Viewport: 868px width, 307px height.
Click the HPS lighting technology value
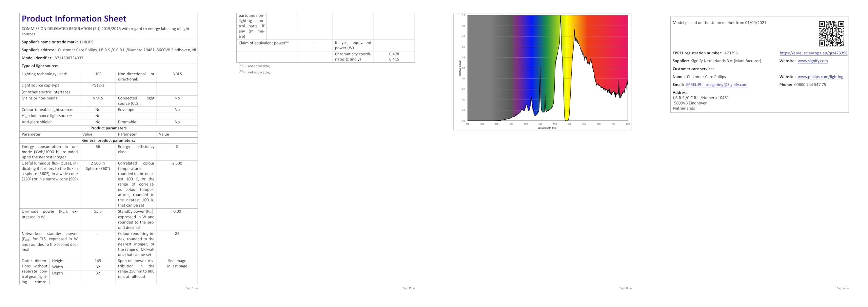98,74
